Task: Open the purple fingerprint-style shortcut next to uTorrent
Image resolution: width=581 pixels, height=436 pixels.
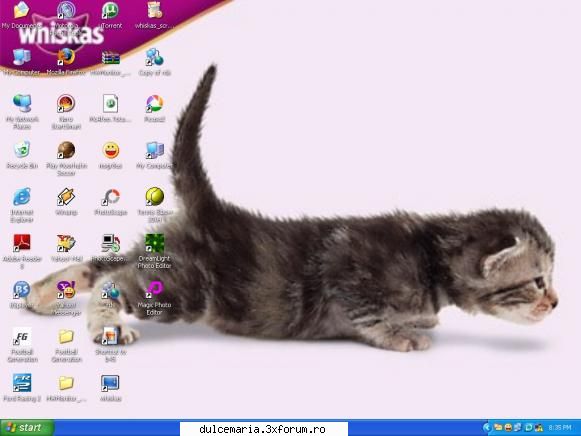Action: click(x=66, y=10)
